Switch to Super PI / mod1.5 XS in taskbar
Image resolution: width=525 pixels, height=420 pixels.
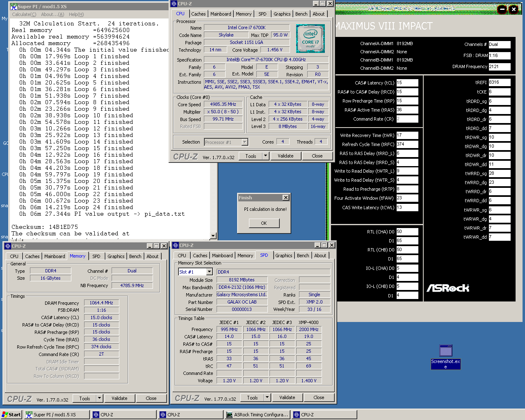[57, 415]
